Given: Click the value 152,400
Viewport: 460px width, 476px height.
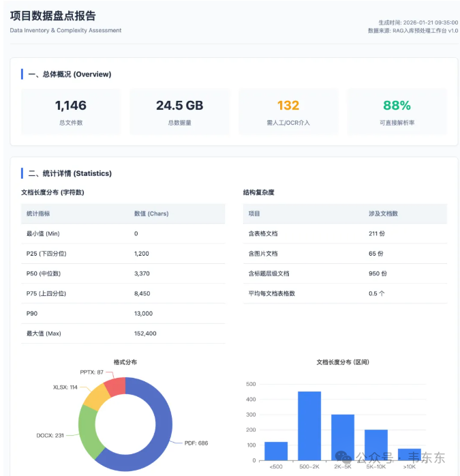Looking at the screenshot, I should coord(145,333).
